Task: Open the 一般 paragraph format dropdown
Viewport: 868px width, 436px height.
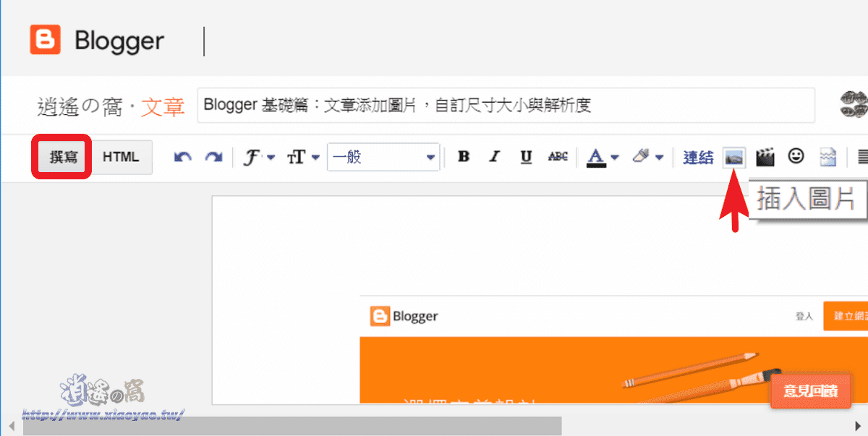Action: [x=383, y=157]
